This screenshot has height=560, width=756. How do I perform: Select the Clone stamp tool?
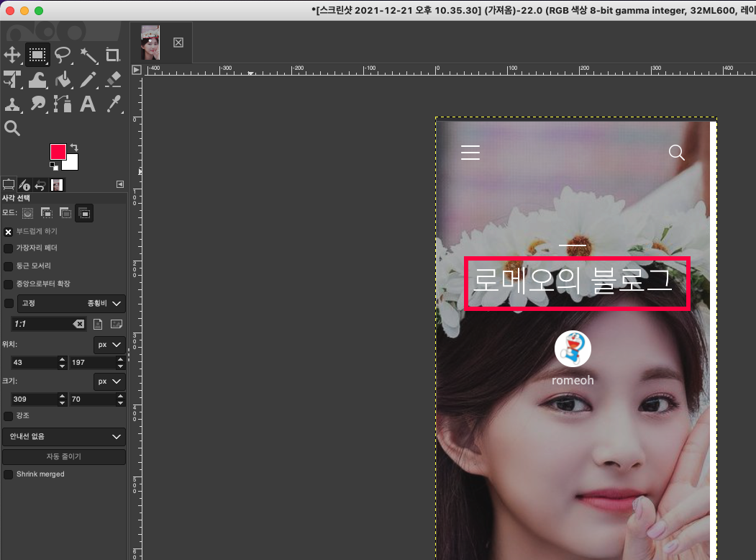[x=12, y=104]
